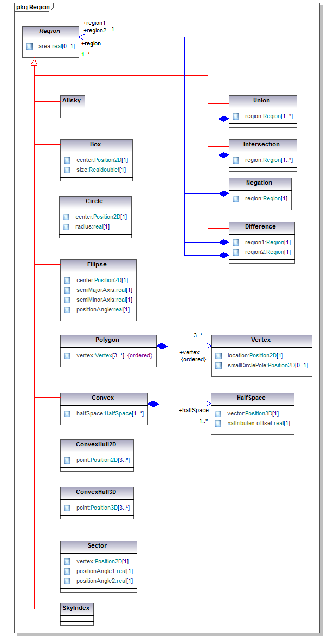The width and height of the screenshot is (334, 644).
Task: Click the attribute icon beside area in Region
Action: click(29, 47)
